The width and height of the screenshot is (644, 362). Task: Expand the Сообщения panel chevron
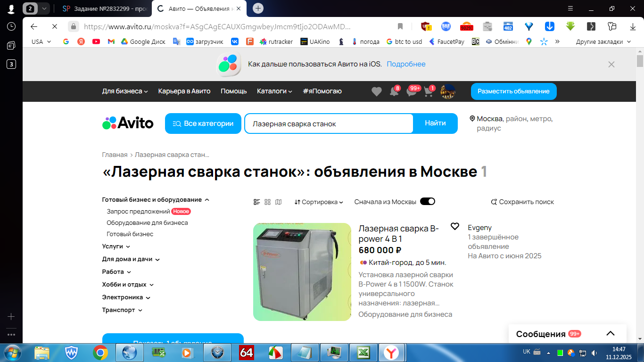click(611, 334)
